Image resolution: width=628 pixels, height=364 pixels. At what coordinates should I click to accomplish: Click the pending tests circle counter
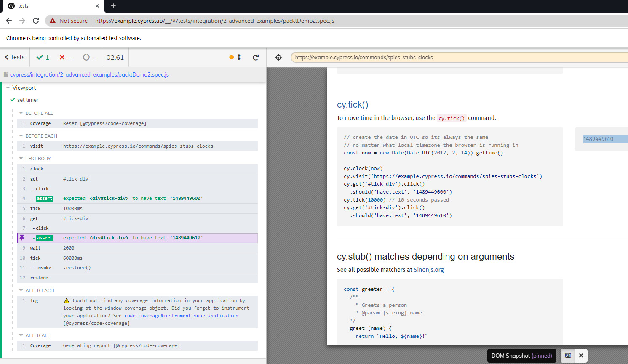pyautogui.click(x=90, y=57)
